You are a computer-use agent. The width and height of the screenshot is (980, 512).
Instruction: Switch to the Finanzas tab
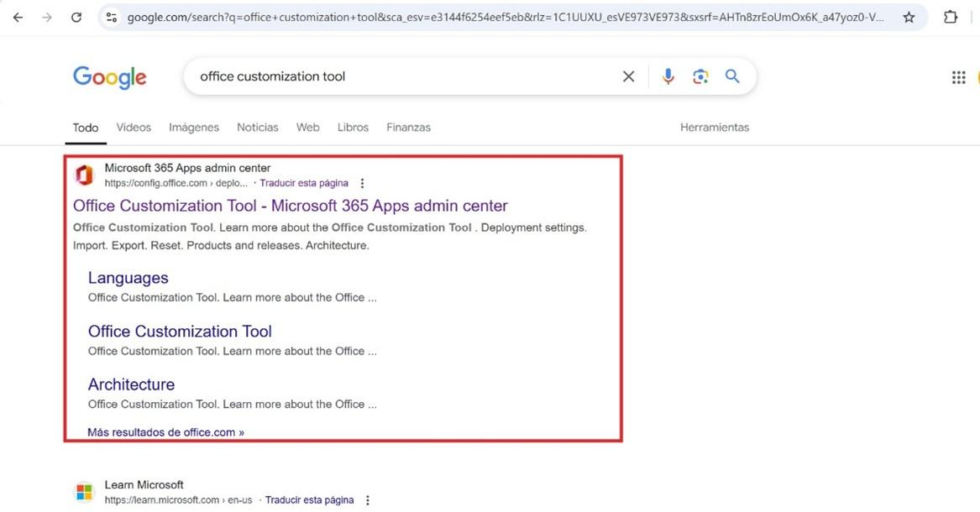408,128
